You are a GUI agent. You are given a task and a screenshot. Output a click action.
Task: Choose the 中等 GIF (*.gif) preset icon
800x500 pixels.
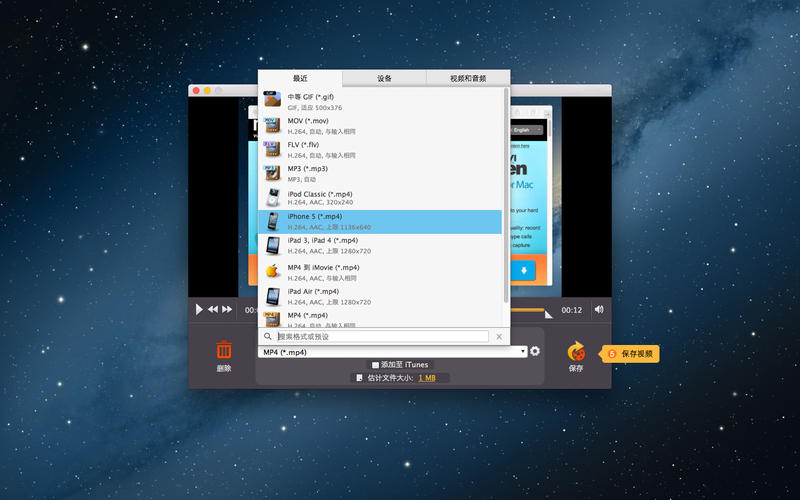click(x=272, y=99)
